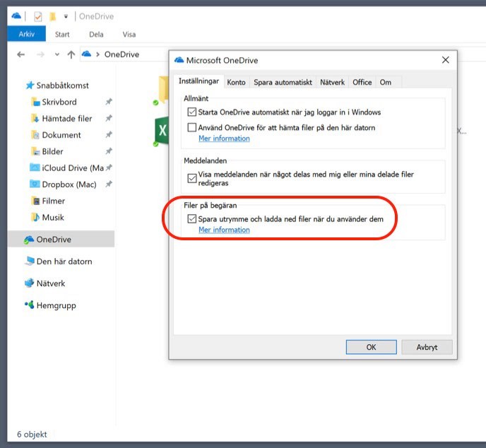Close the Microsoft OneDrive dialog
486x448 pixels.
446,60
